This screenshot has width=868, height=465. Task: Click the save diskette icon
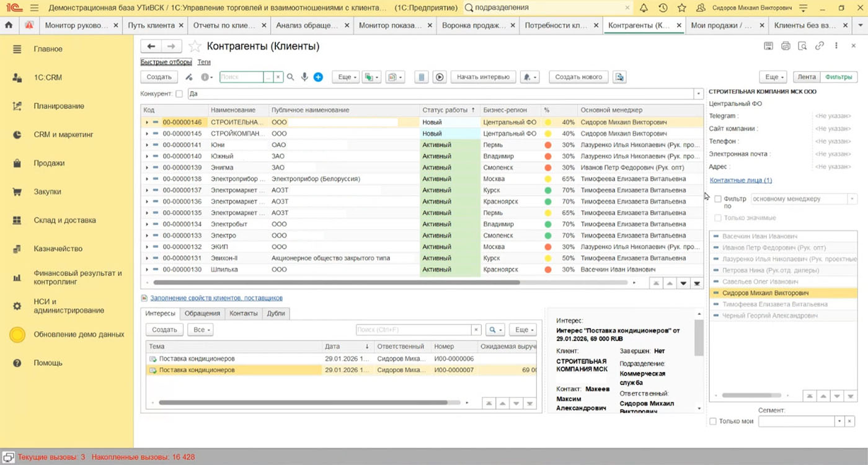pyautogui.click(x=769, y=46)
